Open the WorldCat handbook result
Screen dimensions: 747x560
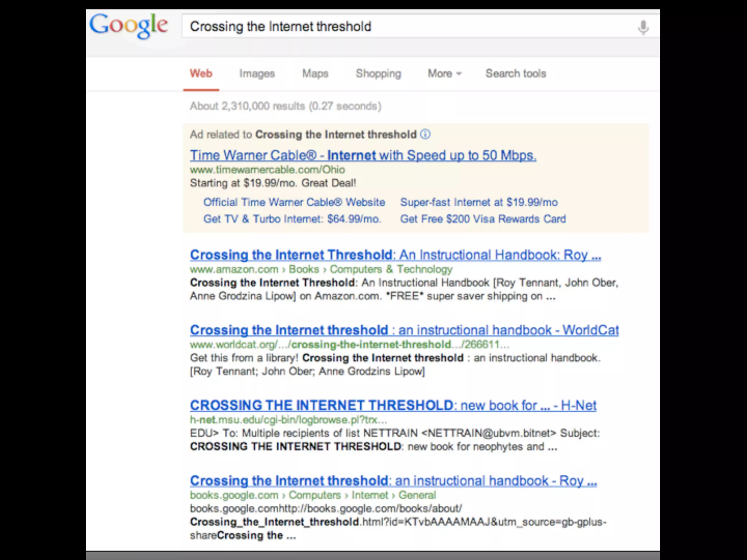404,330
